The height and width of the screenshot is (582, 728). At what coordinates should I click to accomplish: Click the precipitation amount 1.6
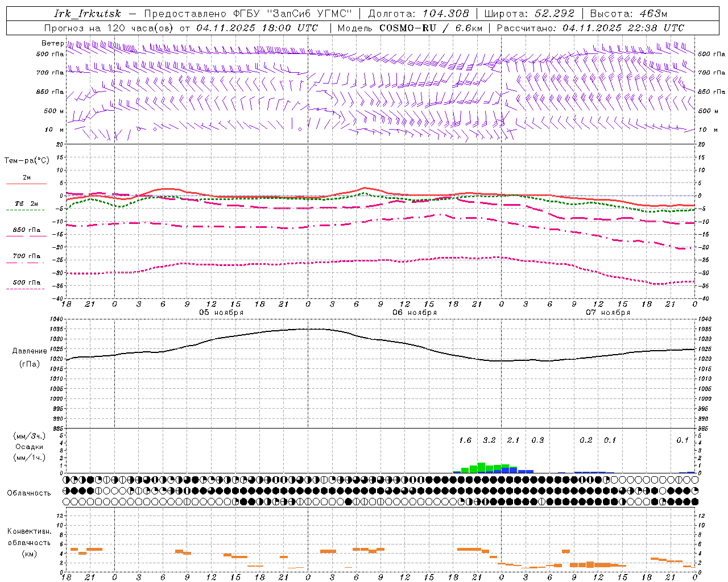pos(465,440)
